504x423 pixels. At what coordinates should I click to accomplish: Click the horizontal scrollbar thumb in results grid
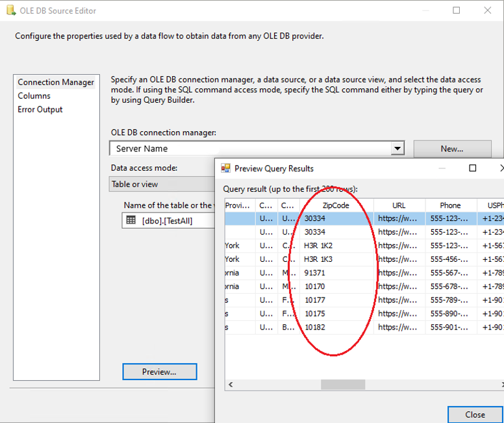pyautogui.click(x=343, y=385)
